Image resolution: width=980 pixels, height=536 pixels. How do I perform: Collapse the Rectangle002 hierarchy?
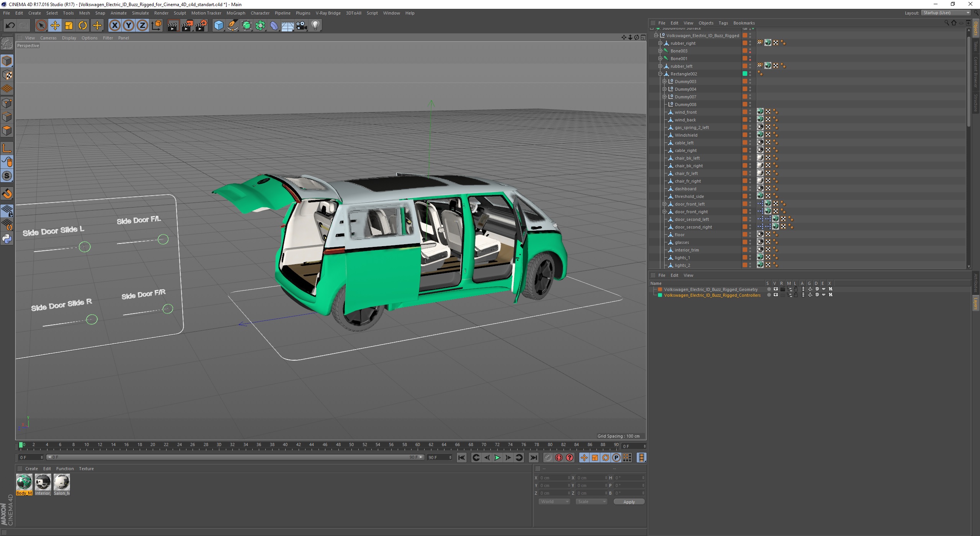[660, 74]
